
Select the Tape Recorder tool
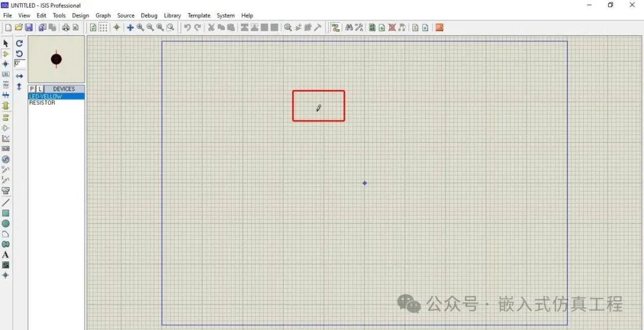[6, 148]
